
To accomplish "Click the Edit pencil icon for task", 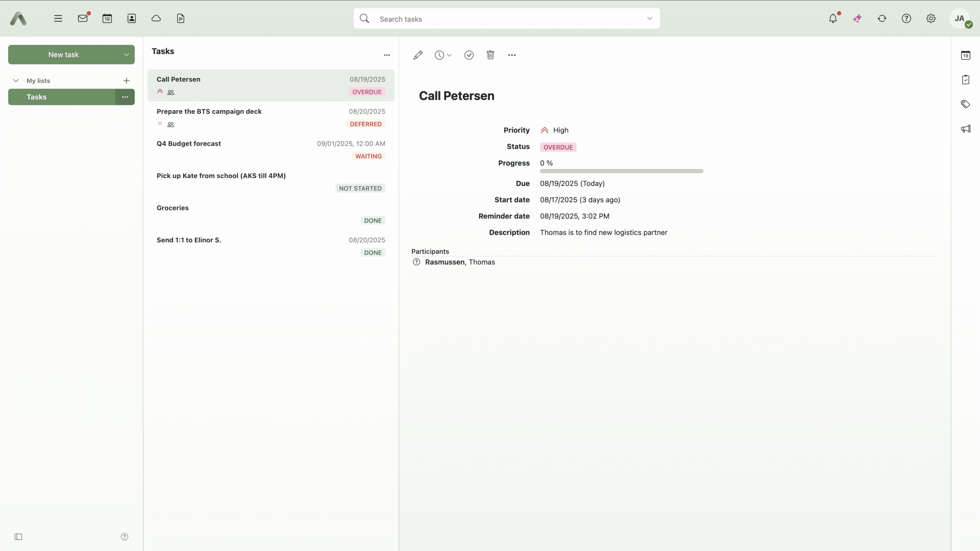I will 418,55.
